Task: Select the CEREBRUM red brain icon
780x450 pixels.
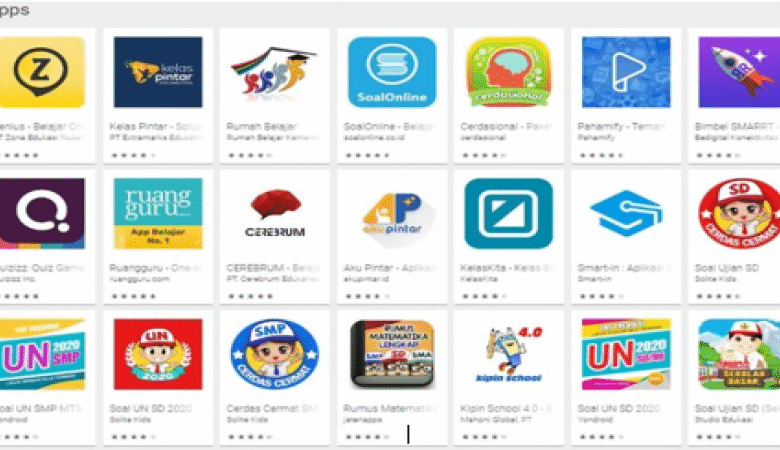Action: coord(275,213)
